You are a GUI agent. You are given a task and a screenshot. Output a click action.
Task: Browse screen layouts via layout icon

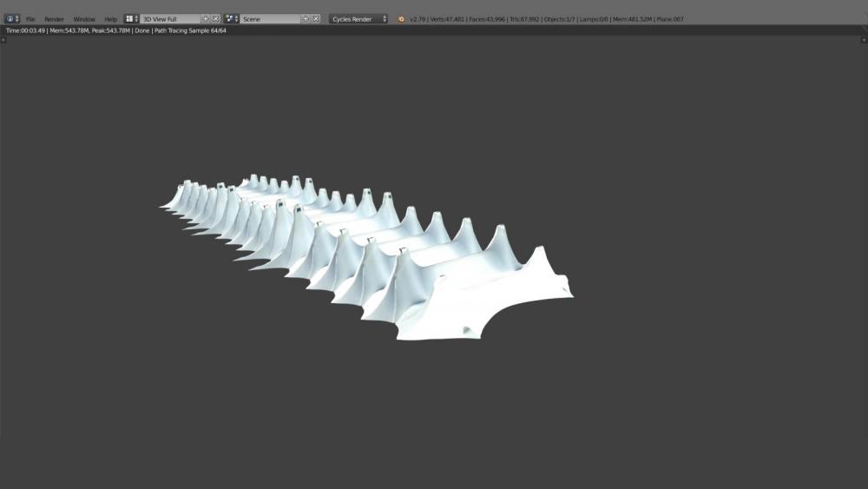[131, 18]
